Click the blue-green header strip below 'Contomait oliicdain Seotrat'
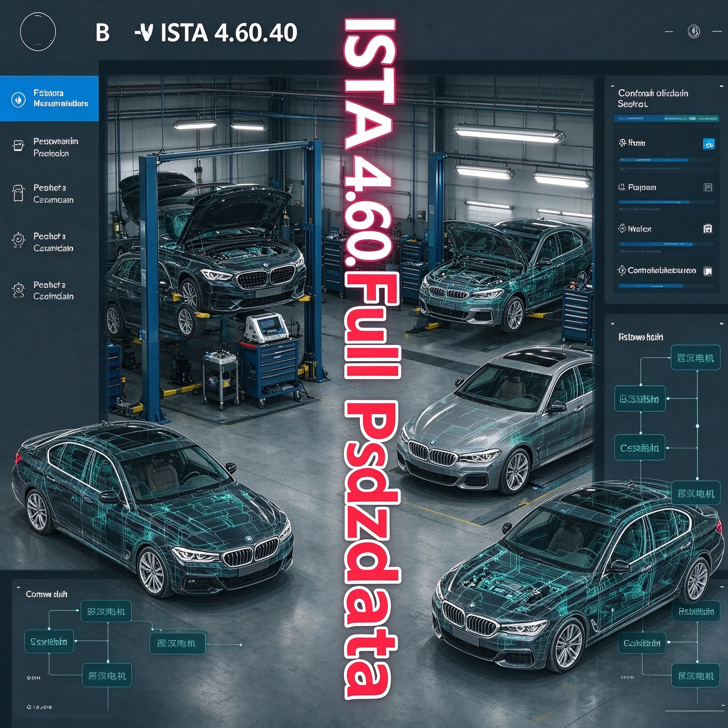This screenshot has width=728, height=728. pyautogui.click(x=666, y=118)
